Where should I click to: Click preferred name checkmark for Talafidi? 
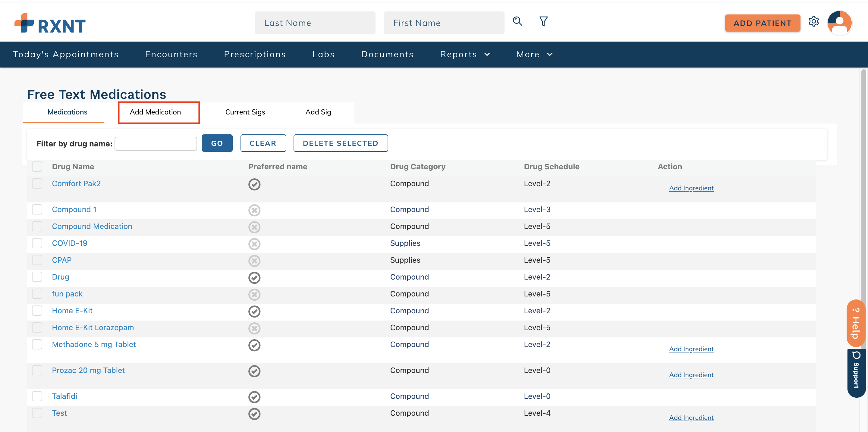pos(254,397)
